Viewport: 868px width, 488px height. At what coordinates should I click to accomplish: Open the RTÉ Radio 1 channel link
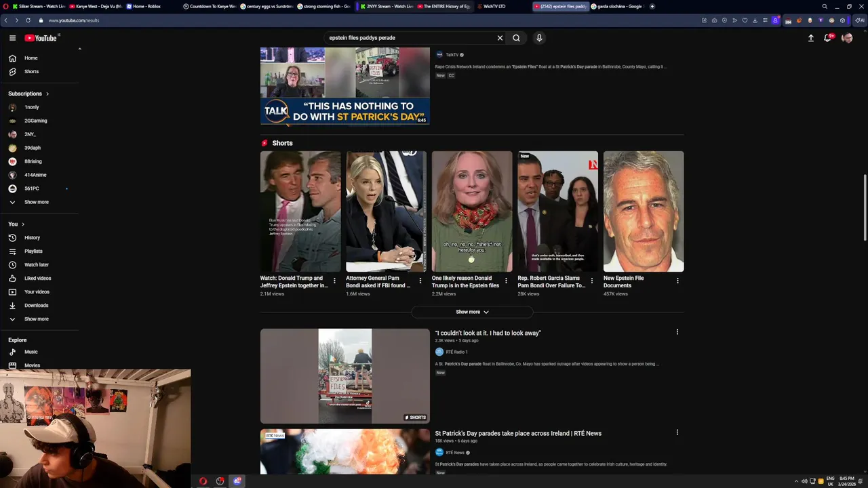point(456,352)
